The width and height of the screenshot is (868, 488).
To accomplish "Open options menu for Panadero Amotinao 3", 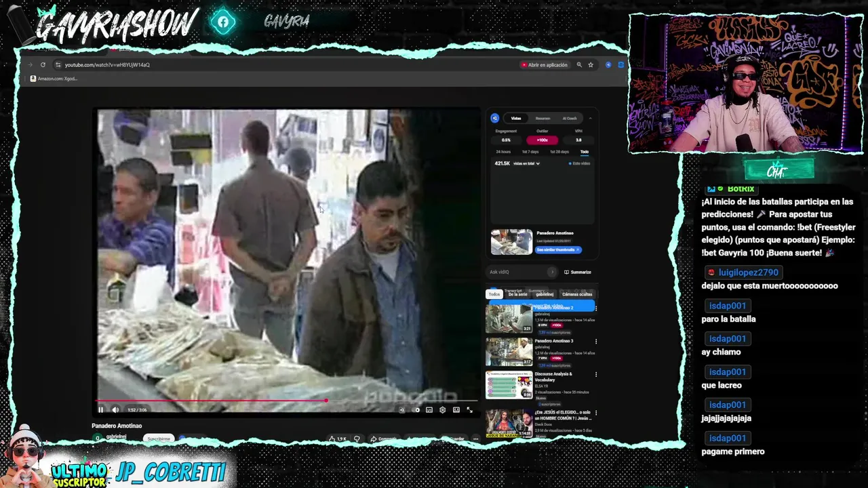I will [x=596, y=342].
